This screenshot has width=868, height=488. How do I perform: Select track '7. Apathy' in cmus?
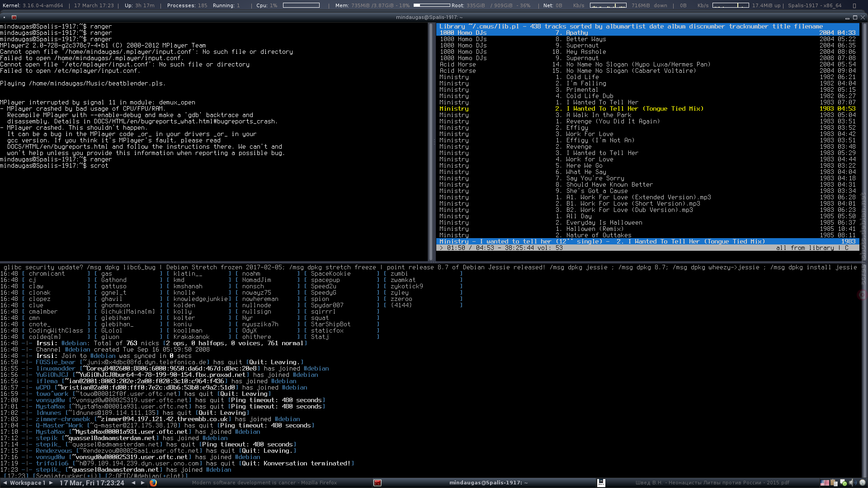tap(647, 33)
